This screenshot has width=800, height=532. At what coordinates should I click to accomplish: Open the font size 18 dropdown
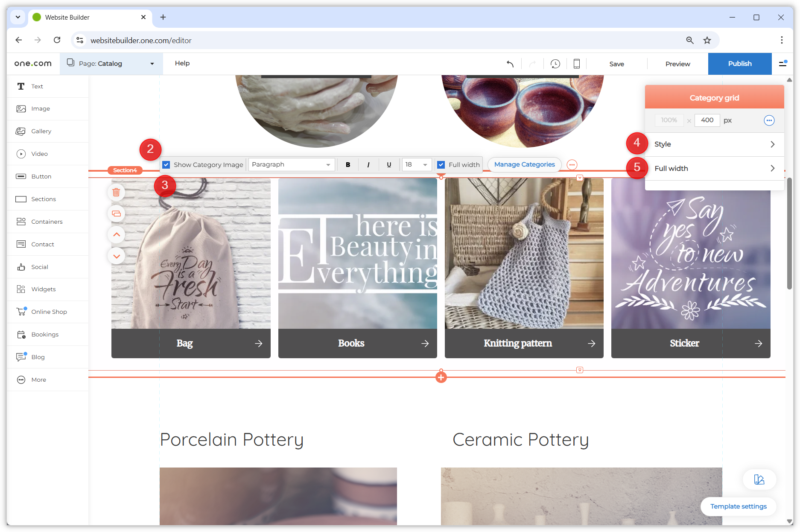point(416,165)
